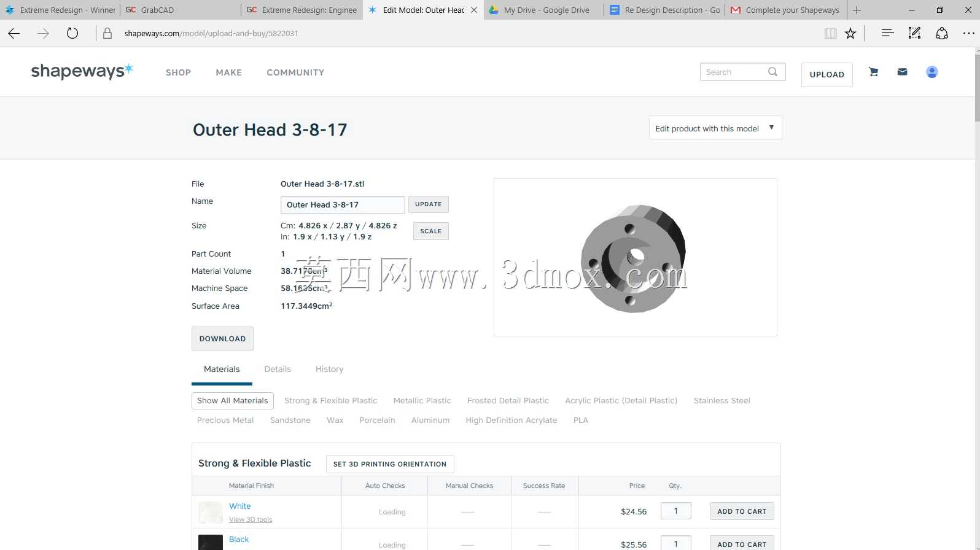
Task: Click the Black material swatch
Action: pos(211,543)
